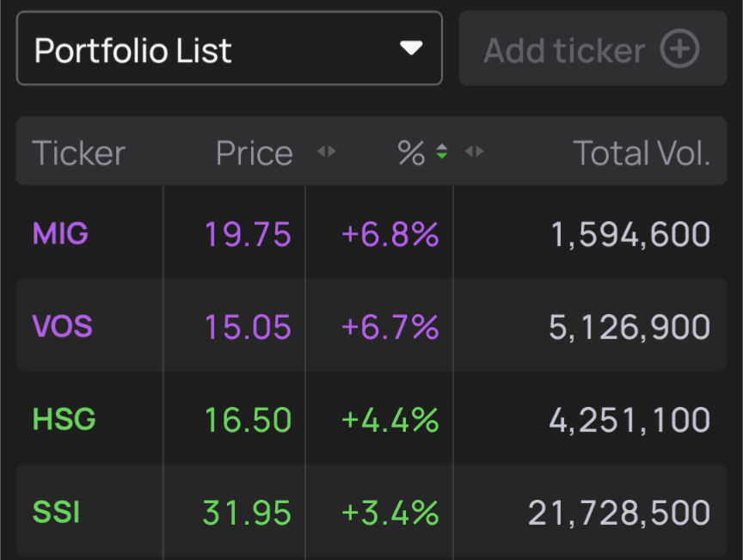Click the Total Vol. column header

click(x=642, y=153)
